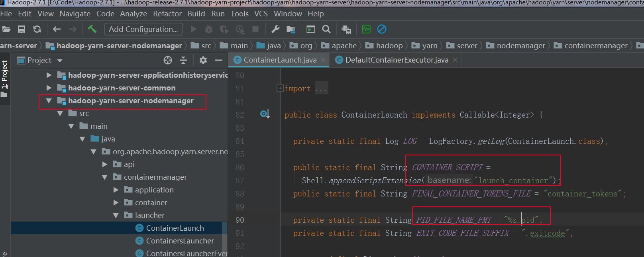644x257 pixels.
Task: Close the ContainerLaunch.java tab
Action: [x=323, y=60]
